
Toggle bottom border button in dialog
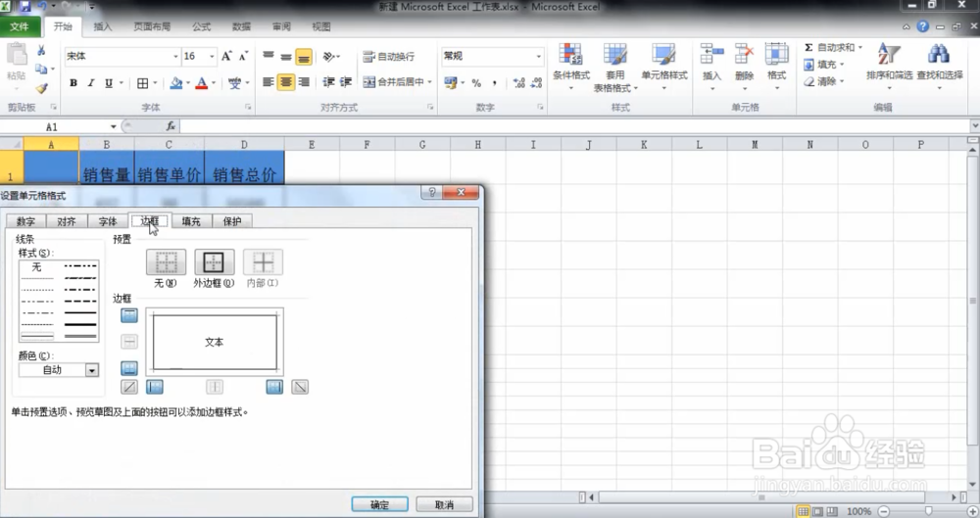[128, 368]
